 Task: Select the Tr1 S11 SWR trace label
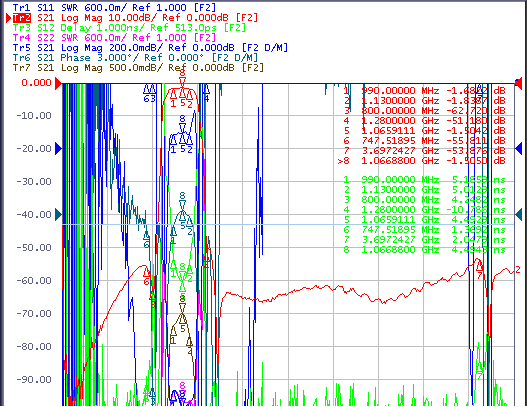point(114,7)
